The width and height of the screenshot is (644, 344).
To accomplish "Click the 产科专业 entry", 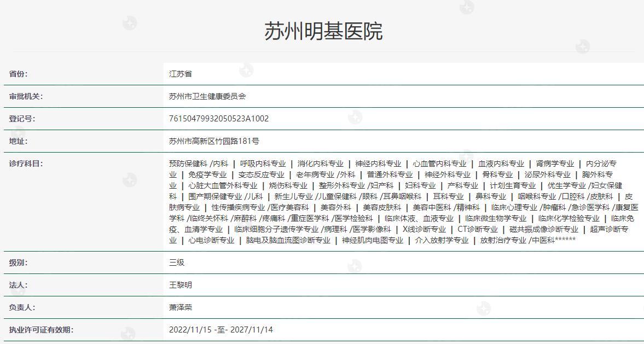I will click(462, 185).
